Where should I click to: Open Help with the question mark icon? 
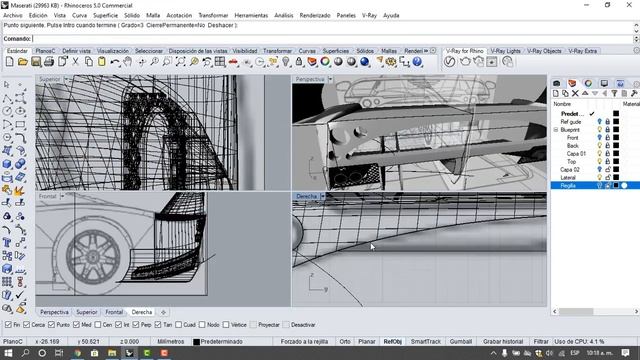417,62
